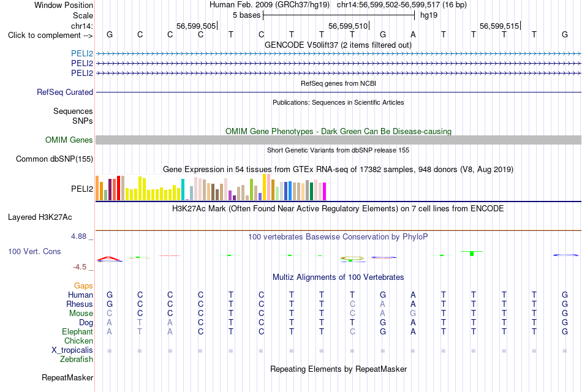Click the orange Gaps label

(x=83, y=286)
